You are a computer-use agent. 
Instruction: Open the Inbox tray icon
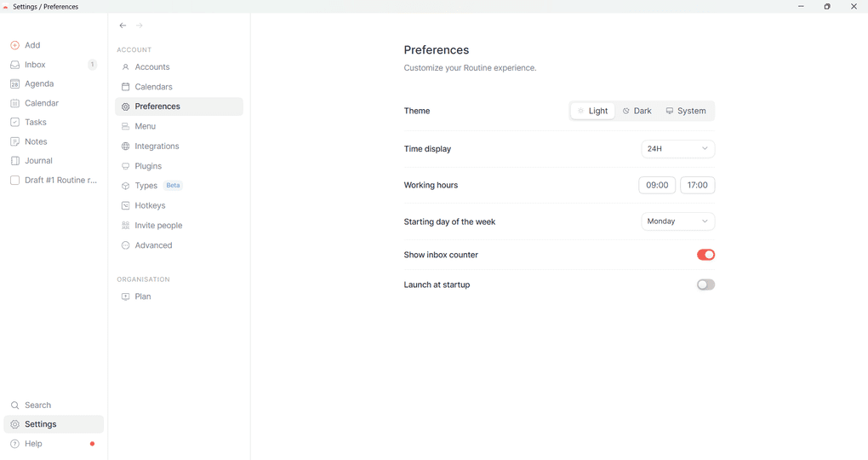[x=15, y=65]
